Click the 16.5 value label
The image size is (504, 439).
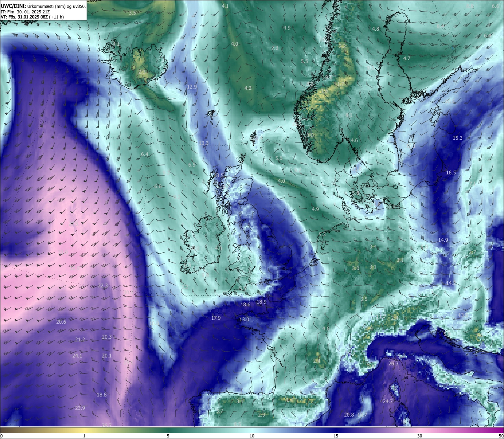(451, 172)
